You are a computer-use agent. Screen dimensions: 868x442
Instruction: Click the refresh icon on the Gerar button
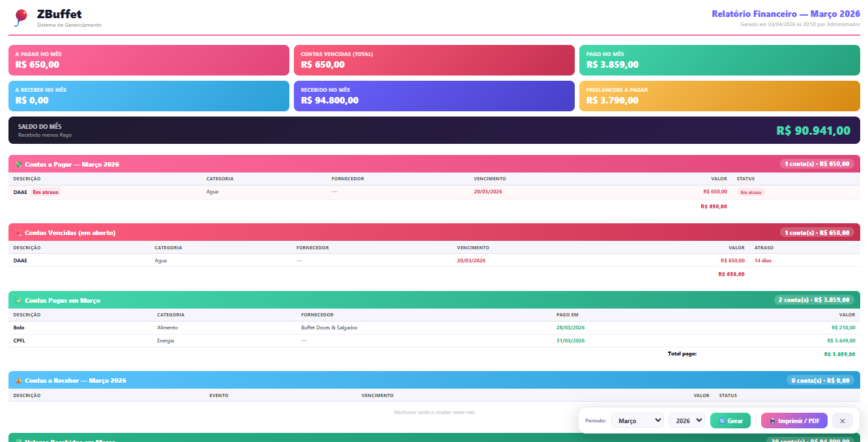pos(722,421)
